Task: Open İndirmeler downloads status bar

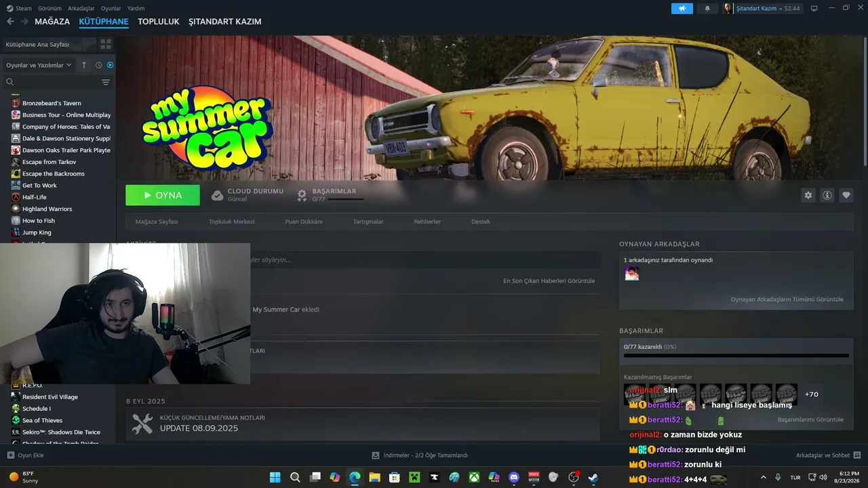Action: pos(420,455)
